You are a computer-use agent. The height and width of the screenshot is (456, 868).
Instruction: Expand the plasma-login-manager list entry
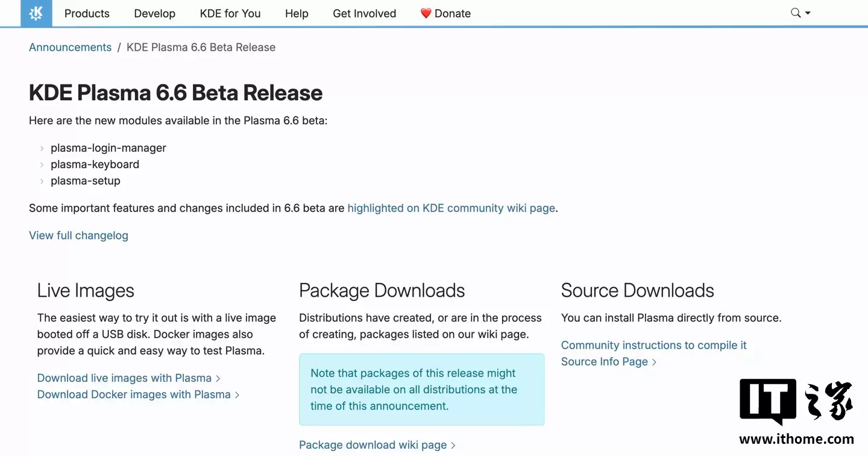click(42, 148)
